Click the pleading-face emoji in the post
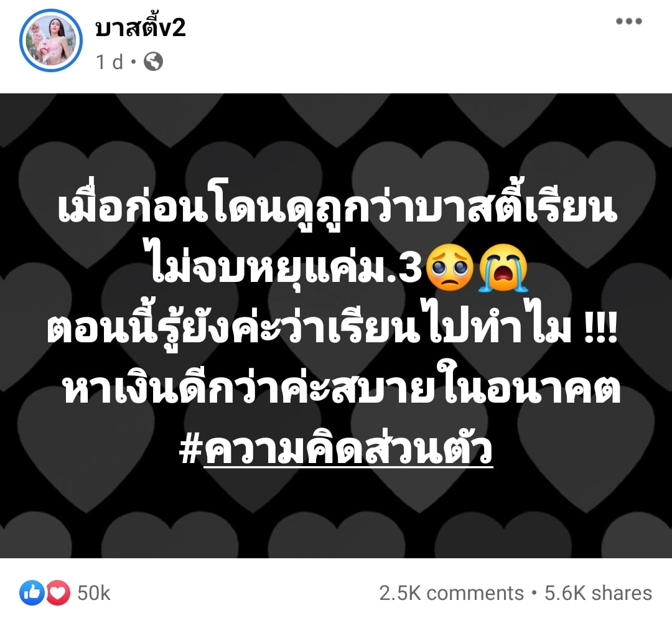Viewport: 672px width, 618px height. [449, 268]
